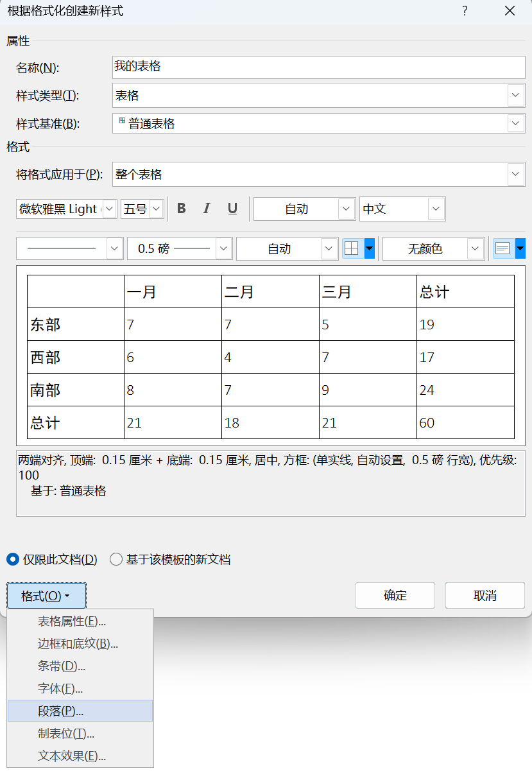Click the 格式 dropdown button
532x771 pixels.
pos(46,596)
